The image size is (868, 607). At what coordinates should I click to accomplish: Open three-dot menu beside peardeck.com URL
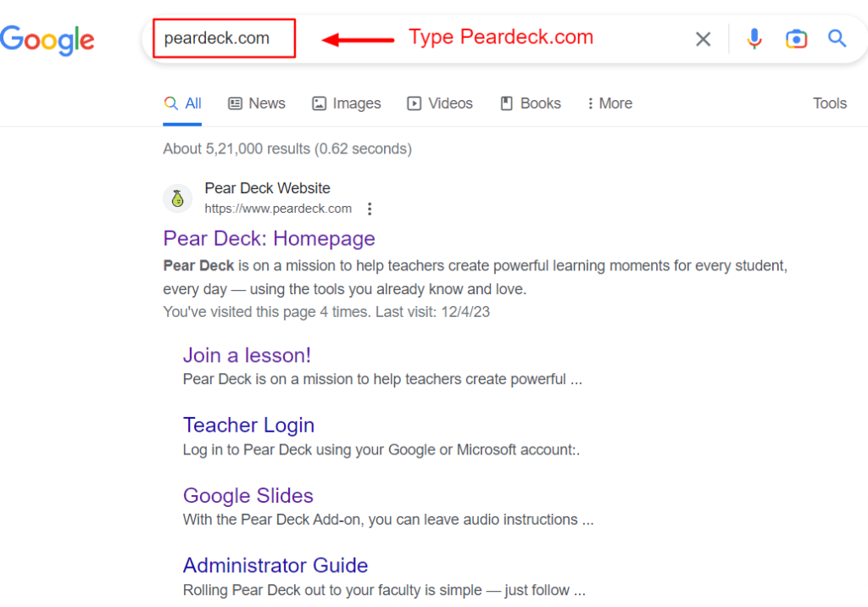pyautogui.click(x=370, y=209)
